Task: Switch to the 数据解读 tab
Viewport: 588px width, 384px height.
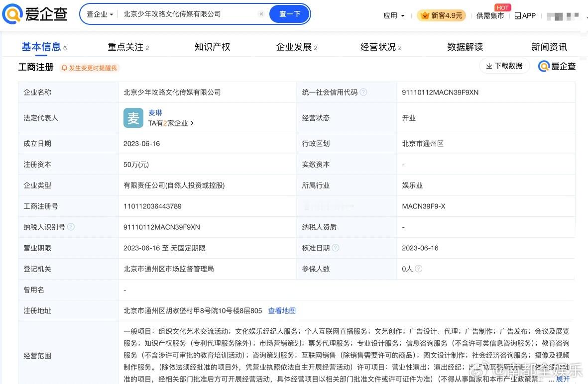Action: [465, 47]
